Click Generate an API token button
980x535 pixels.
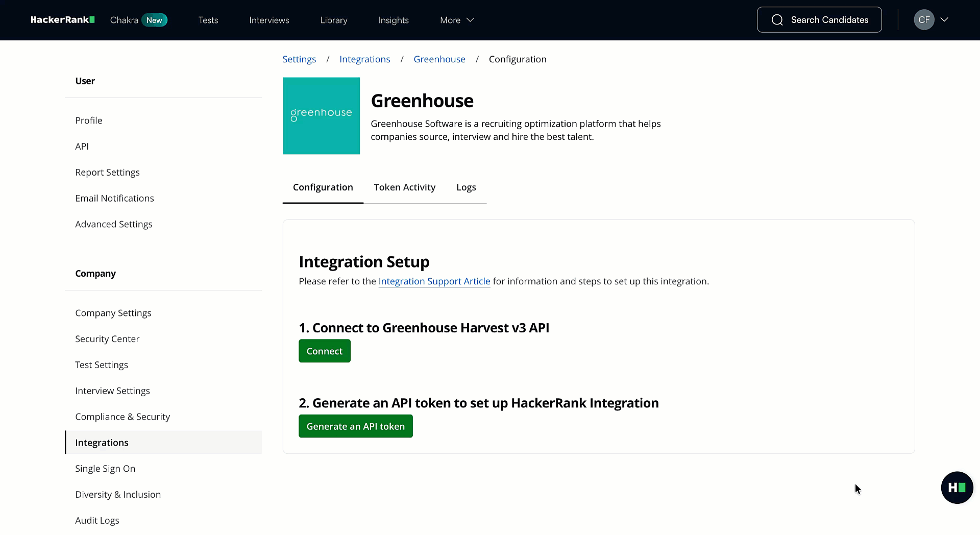click(x=356, y=426)
